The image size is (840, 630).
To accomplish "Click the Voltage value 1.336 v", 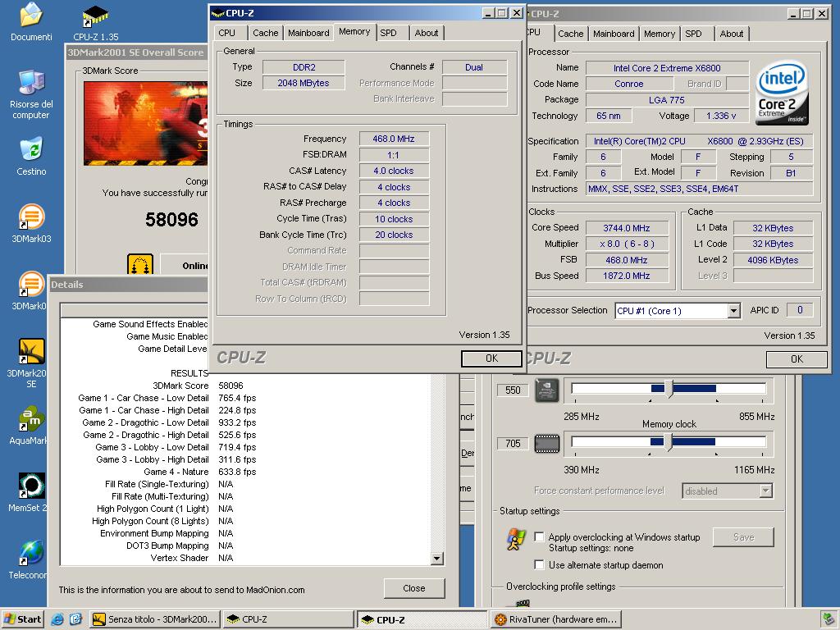I will point(720,116).
